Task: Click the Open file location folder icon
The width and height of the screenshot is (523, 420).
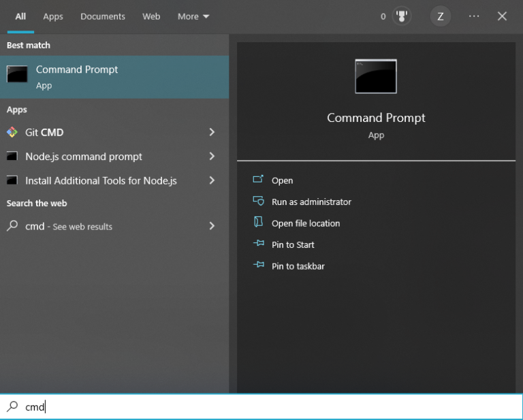Action: pyautogui.click(x=258, y=223)
